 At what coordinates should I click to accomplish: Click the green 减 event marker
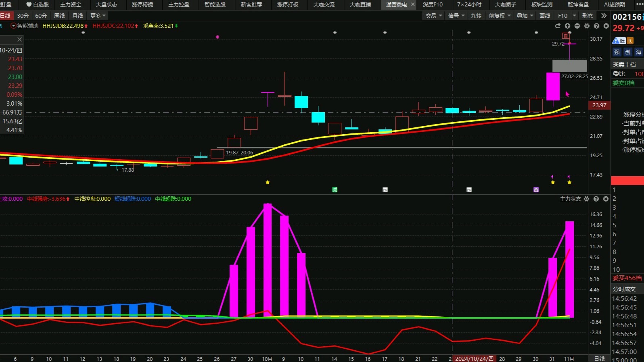click(335, 189)
